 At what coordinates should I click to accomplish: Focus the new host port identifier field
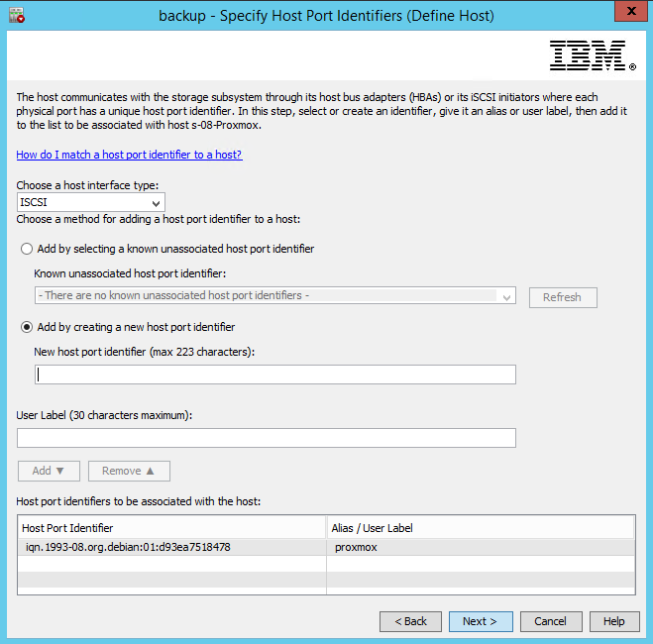(x=267, y=375)
